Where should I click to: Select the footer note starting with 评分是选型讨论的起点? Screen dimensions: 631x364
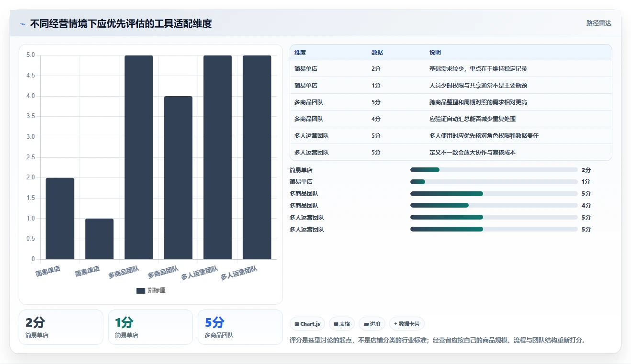[438, 341]
